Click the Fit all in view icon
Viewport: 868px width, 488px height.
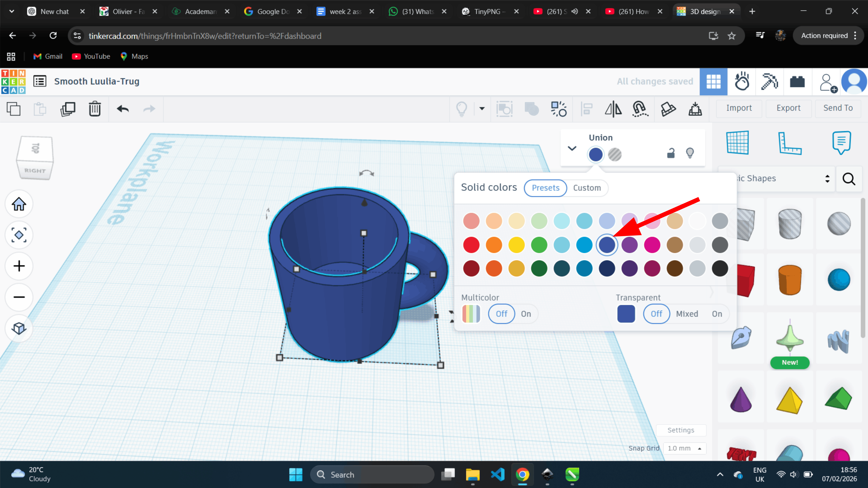click(19, 235)
